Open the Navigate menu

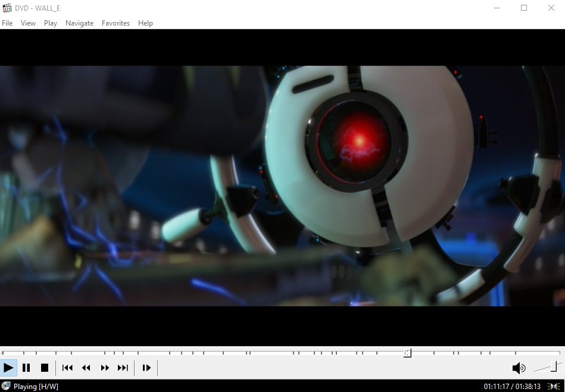(x=79, y=23)
